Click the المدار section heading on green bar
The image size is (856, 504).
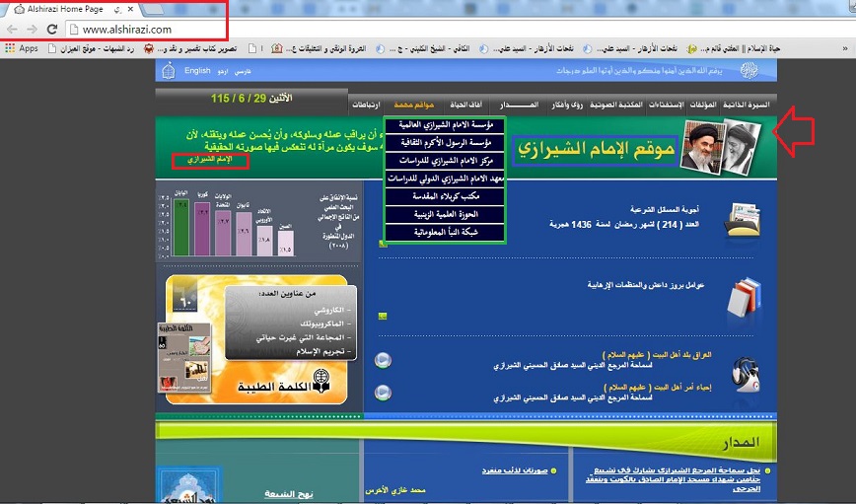tap(741, 442)
